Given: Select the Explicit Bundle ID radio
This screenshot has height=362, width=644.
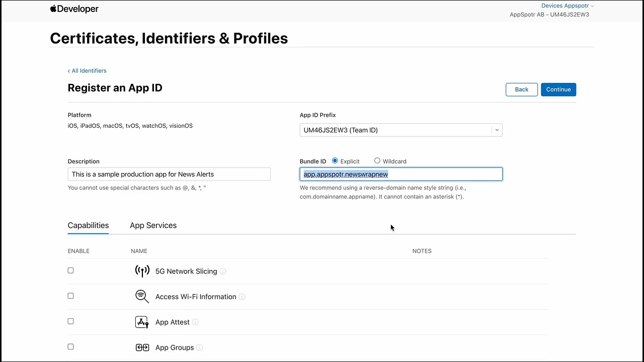Looking at the screenshot, I should coord(335,161).
